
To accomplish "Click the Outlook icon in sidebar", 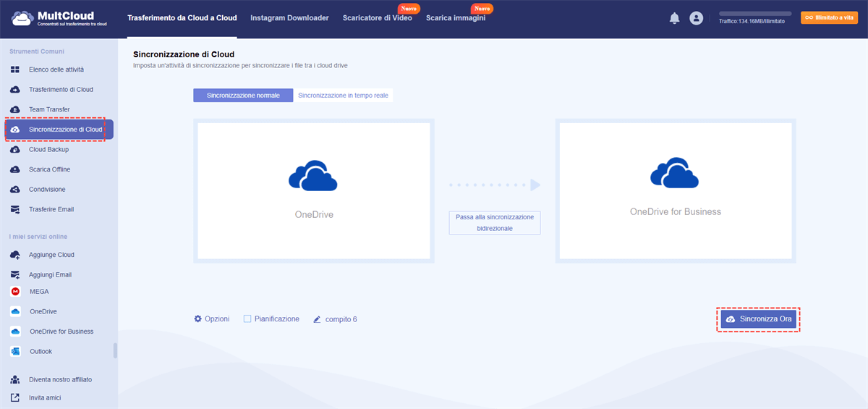I will 15,351.
